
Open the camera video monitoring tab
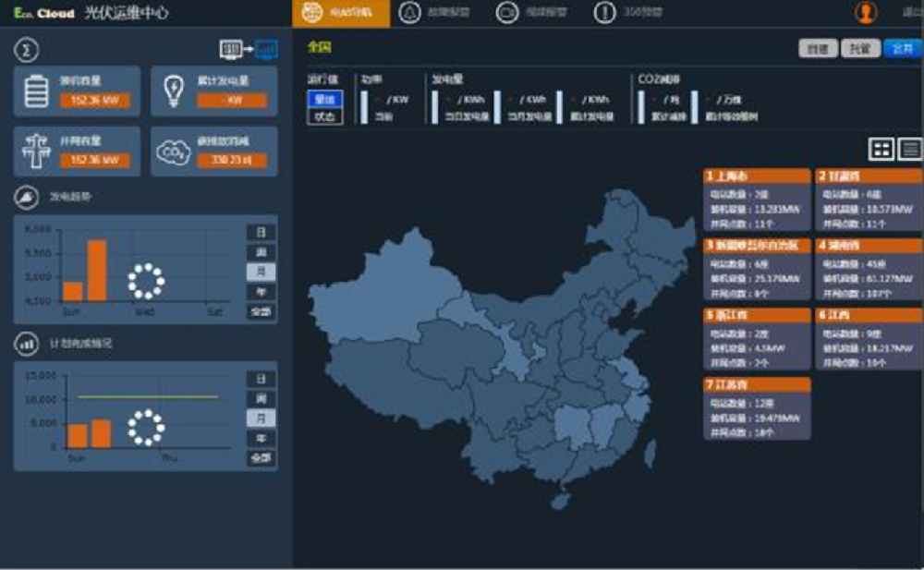pos(533,13)
